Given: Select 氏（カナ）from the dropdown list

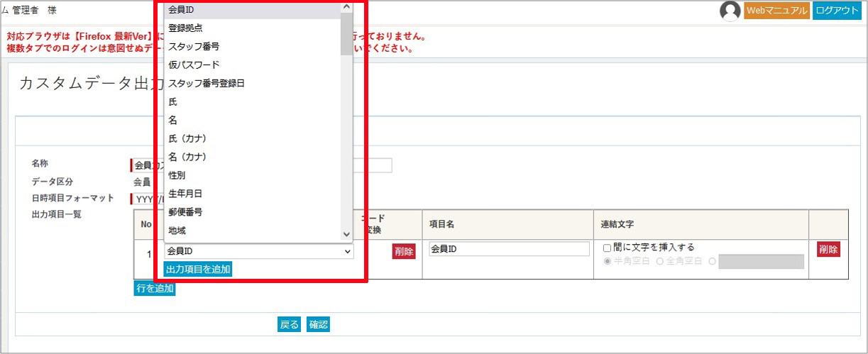Looking at the screenshot, I should click(252, 138).
